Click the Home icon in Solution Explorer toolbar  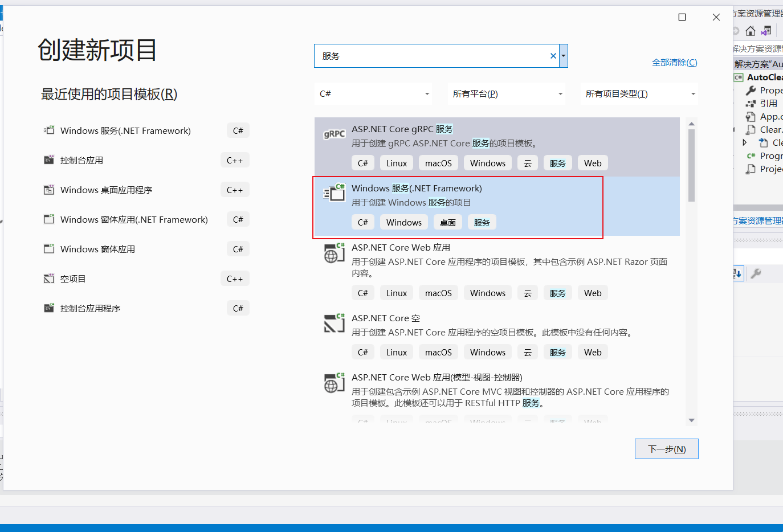coord(751,30)
